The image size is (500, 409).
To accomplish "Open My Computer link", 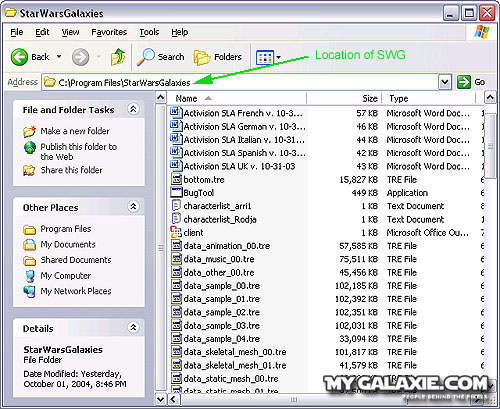I will point(66,276).
